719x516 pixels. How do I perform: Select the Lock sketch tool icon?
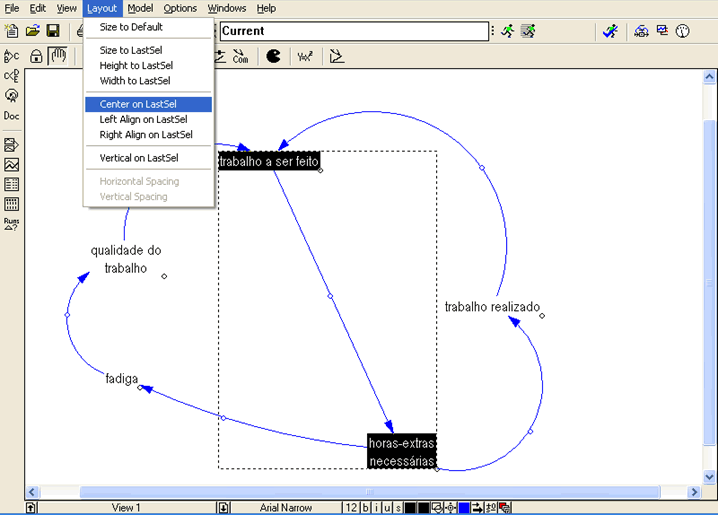37,56
